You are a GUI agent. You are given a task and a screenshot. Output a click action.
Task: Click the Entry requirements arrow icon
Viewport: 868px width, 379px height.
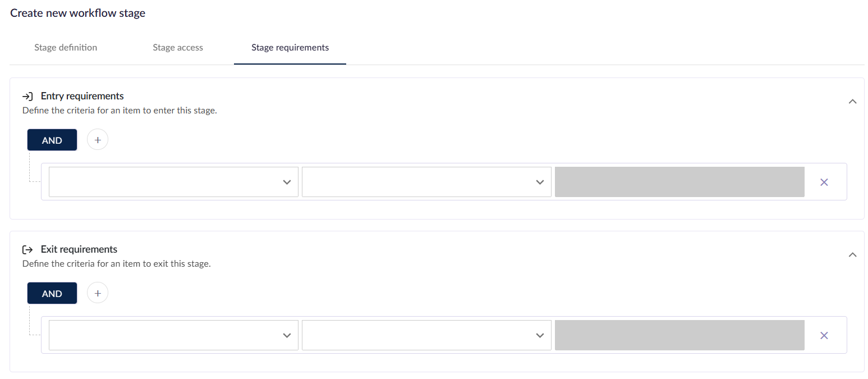tap(27, 95)
